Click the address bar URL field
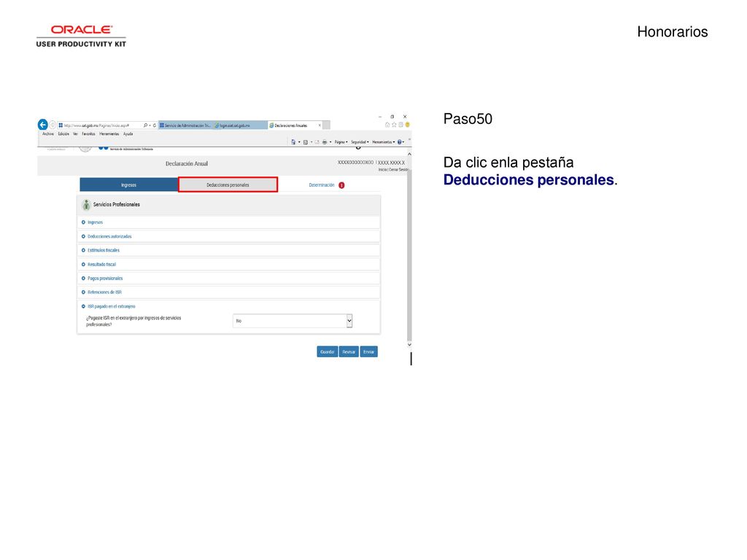Viewport: 747px width, 560px height. tap(100, 125)
